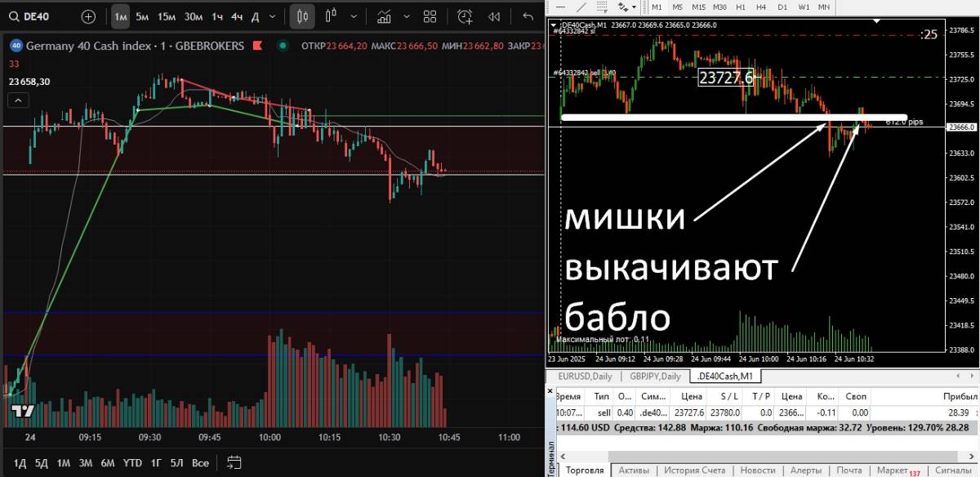Switch TradingView chart to 15m interval

tap(167, 16)
